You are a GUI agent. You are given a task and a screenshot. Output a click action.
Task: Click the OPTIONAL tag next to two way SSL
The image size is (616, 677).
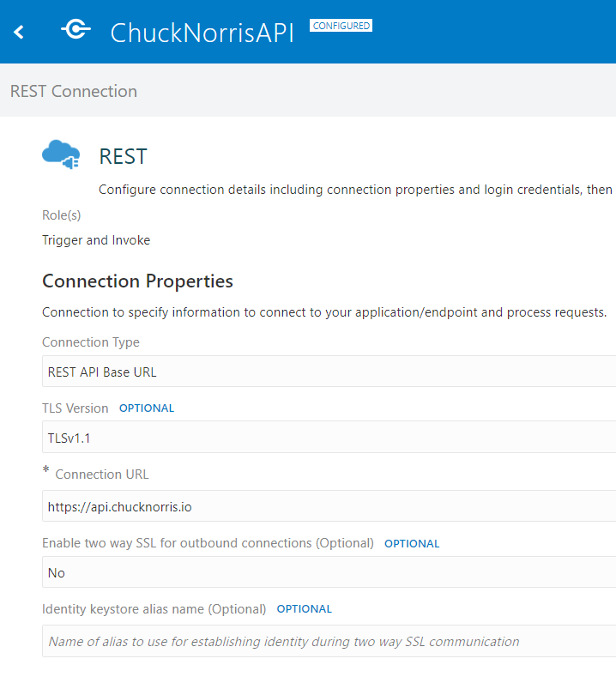pos(412,544)
